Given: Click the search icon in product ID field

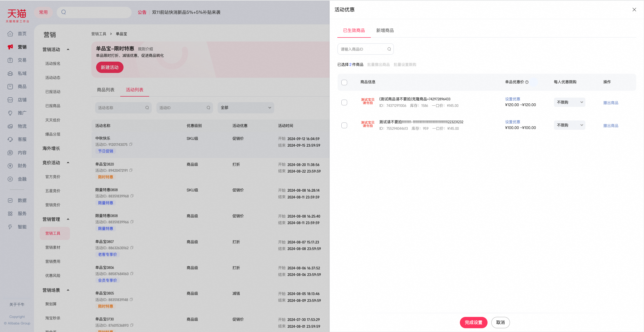Looking at the screenshot, I should (389, 49).
